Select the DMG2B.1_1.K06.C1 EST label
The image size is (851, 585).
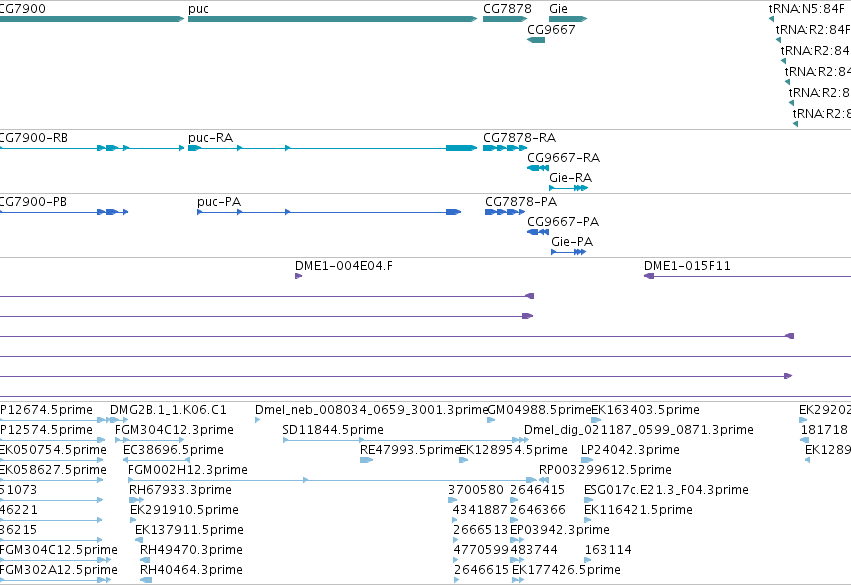(x=168, y=410)
